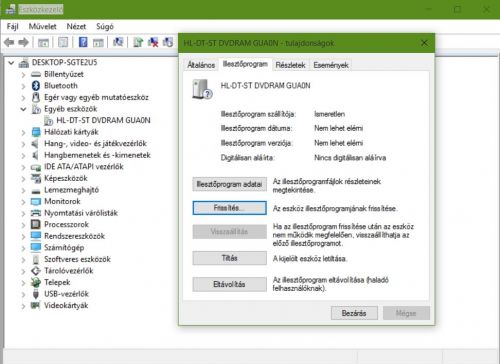Click the Tiltás button
The width and height of the screenshot is (500, 364).
pyautogui.click(x=229, y=258)
